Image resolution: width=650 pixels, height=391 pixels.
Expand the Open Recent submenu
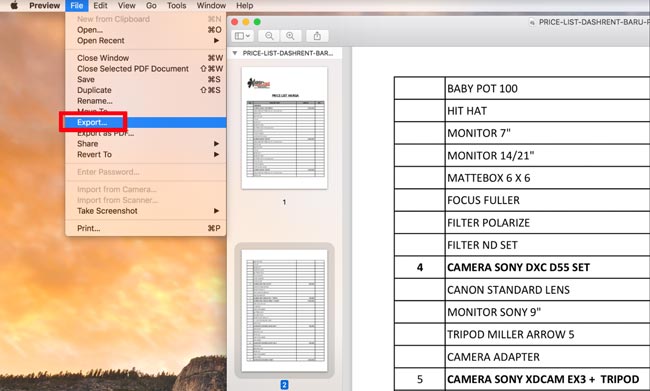[x=146, y=41]
